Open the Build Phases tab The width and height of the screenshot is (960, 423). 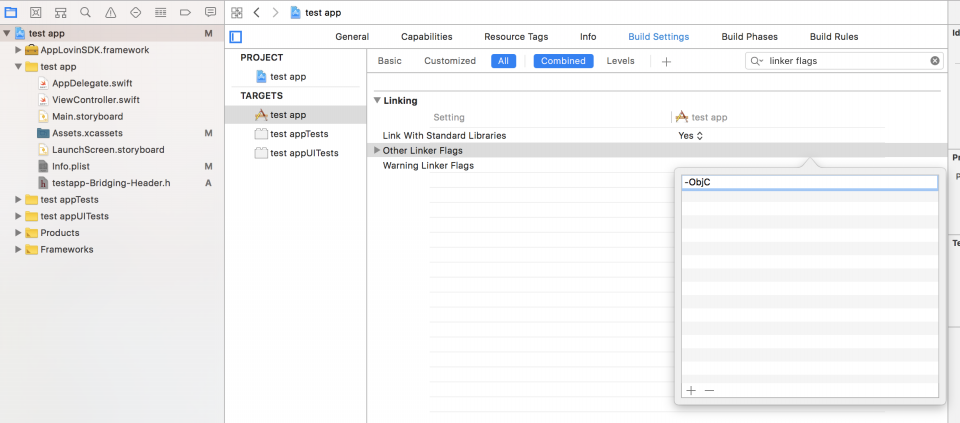[x=749, y=37]
